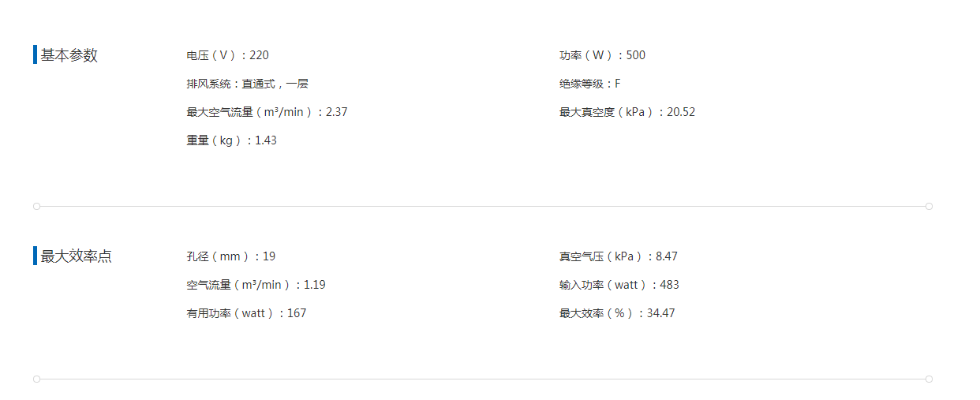
Task: Click the 孔径(mm):19 entry
Action: 231,256
